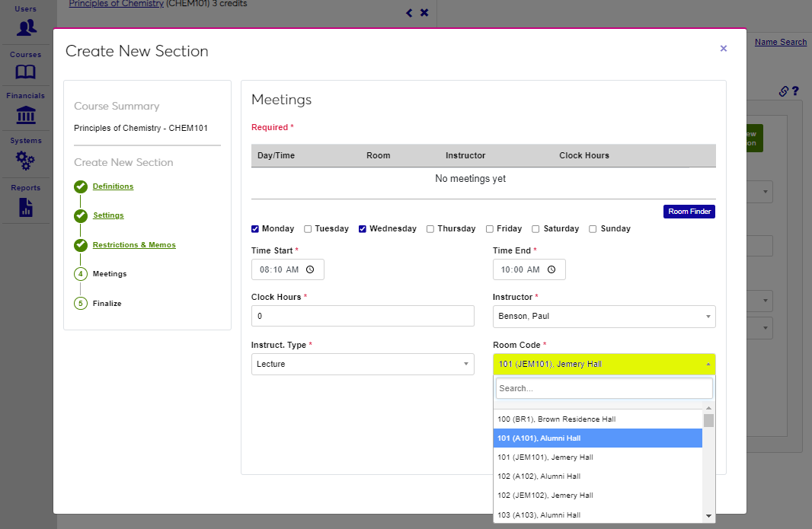Uncheck the Monday checkbox

pos(255,229)
